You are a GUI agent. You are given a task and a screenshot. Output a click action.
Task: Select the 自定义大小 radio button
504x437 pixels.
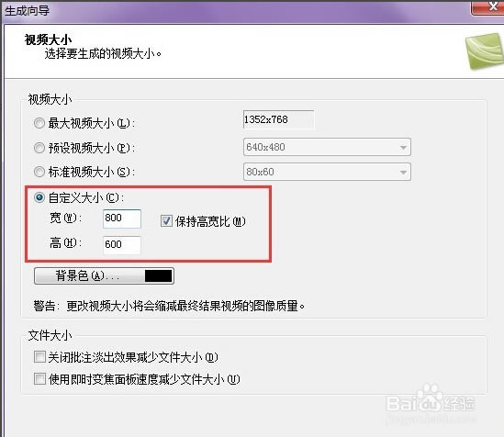click(x=39, y=197)
